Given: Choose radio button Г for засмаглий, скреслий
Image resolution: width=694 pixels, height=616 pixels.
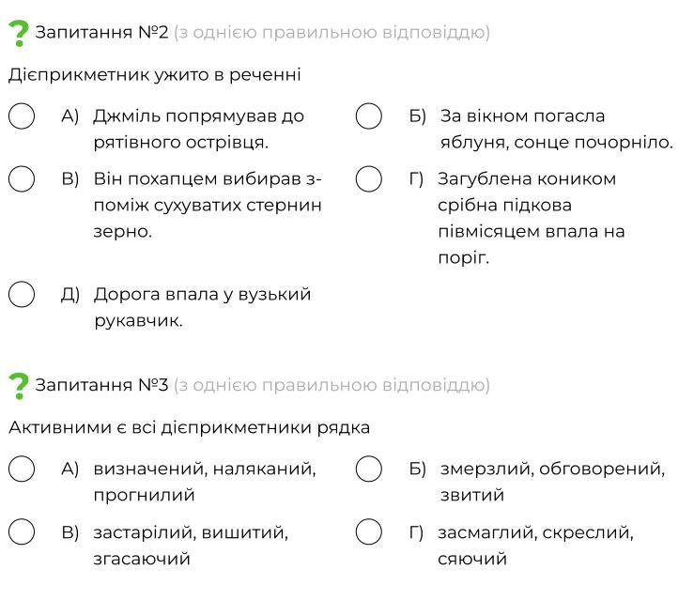Looking at the screenshot, I should (x=369, y=531).
